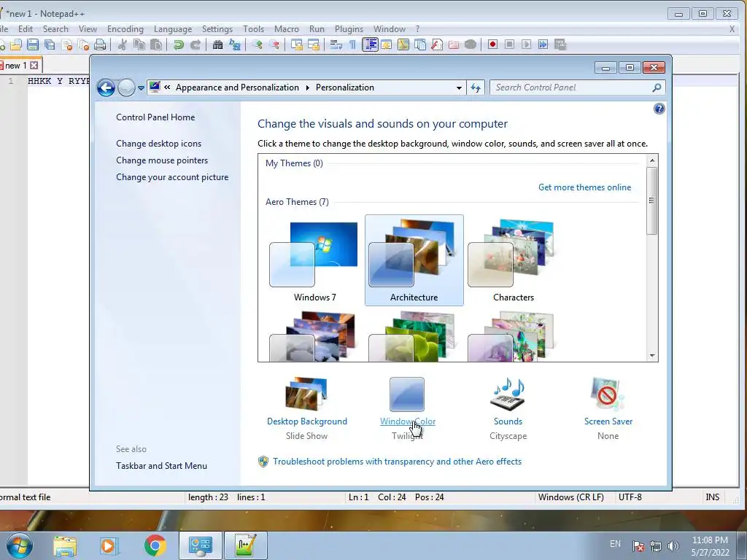Open the Plugins menu in Notepad++
Image resolution: width=747 pixels, height=560 pixels.
tap(349, 29)
